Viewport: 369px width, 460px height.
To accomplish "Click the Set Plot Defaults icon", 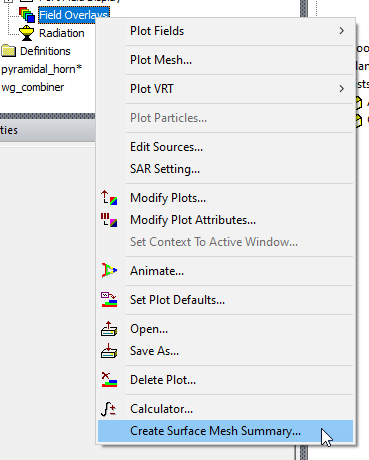I will [x=109, y=299].
